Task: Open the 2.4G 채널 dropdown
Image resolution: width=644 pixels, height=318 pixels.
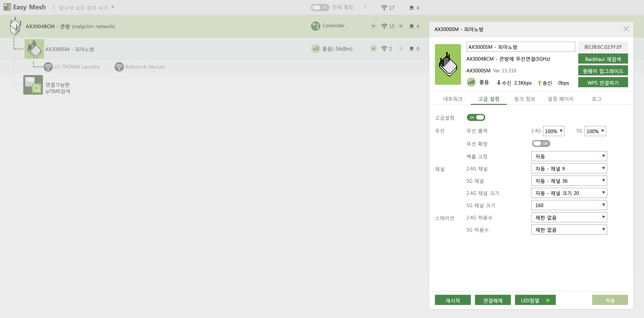Action: tap(569, 169)
